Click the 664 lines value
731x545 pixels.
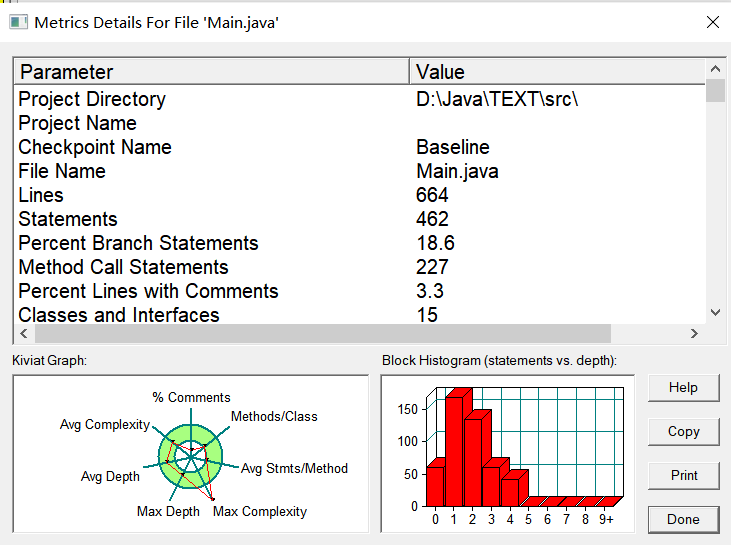(x=432, y=195)
